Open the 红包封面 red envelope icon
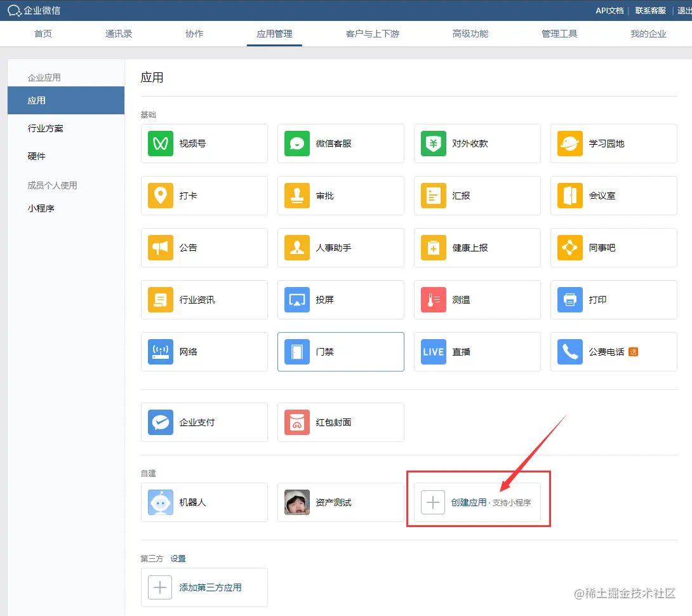This screenshot has width=692, height=616. (297, 422)
